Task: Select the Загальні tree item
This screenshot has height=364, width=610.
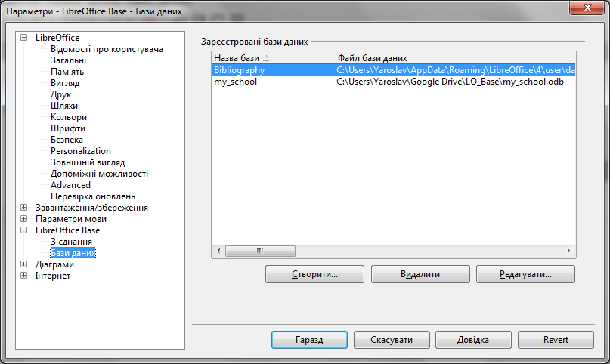Action: tap(68, 60)
